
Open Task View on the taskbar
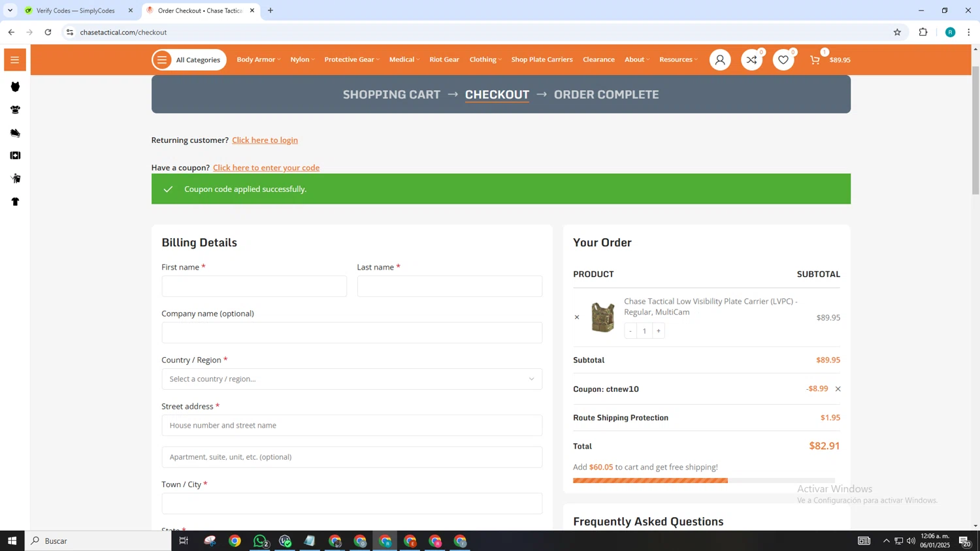[x=184, y=541]
